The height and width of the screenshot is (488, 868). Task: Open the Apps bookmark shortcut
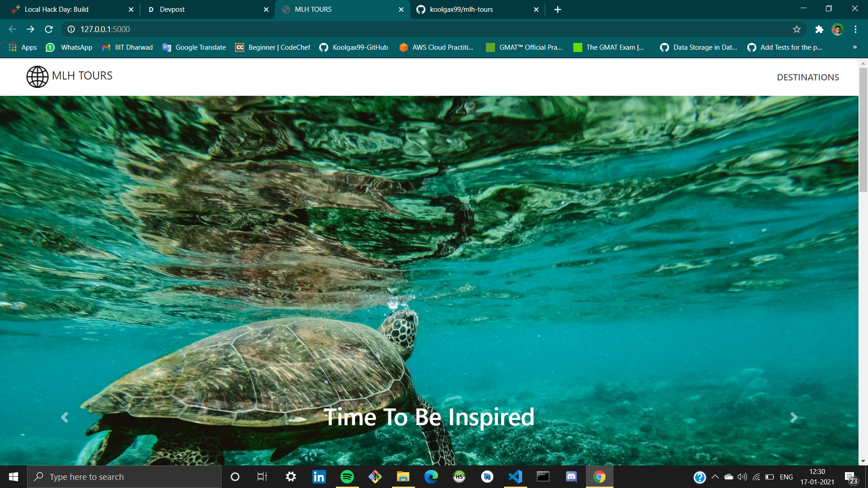coord(23,47)
